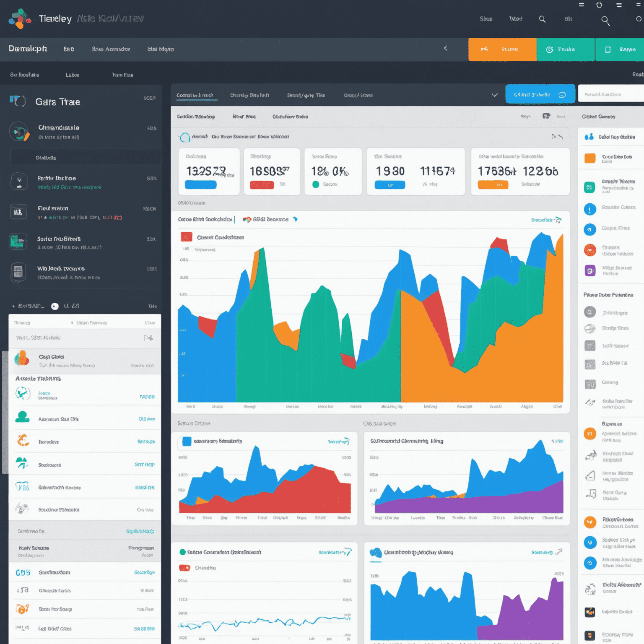This screenshot has height=644, width=644.
Task: Switch to the Sran//g/ry Tke tab
Action: pos(306,95)
